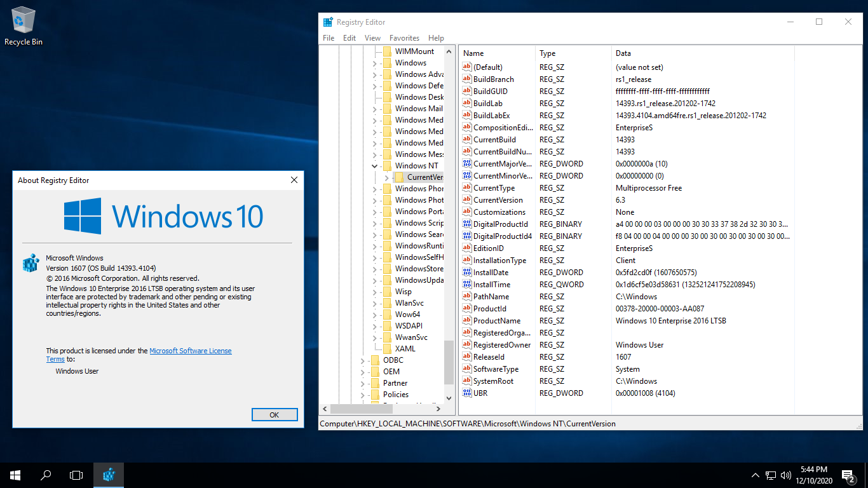
Task: Click the UBR DWORD value icon
Action: [x=467, y=393]
